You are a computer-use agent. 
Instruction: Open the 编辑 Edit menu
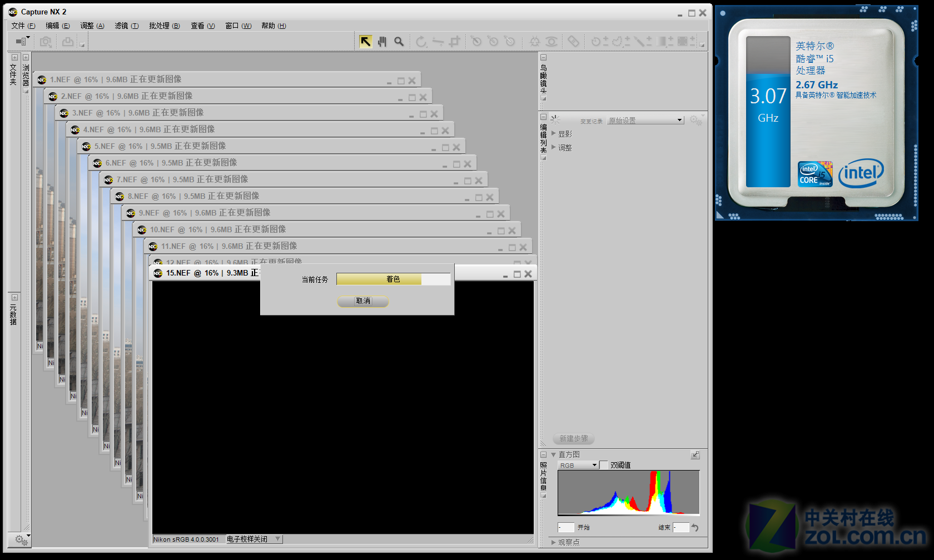[x=58, y=26]
